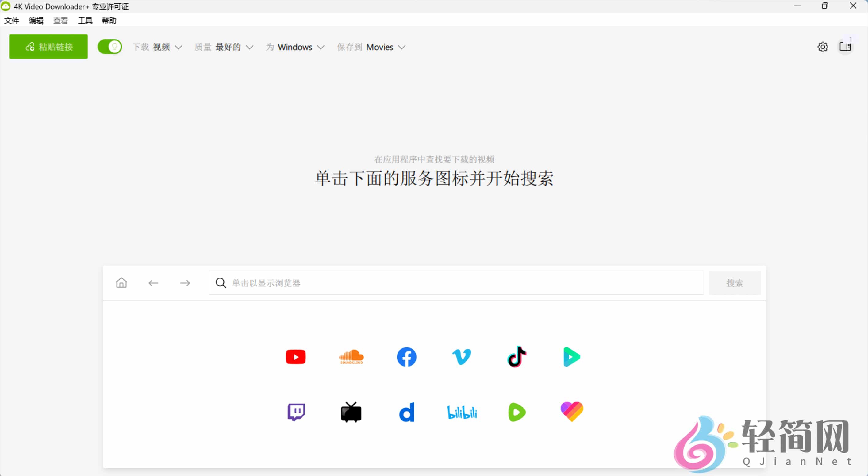Go to browser home page

121,283
